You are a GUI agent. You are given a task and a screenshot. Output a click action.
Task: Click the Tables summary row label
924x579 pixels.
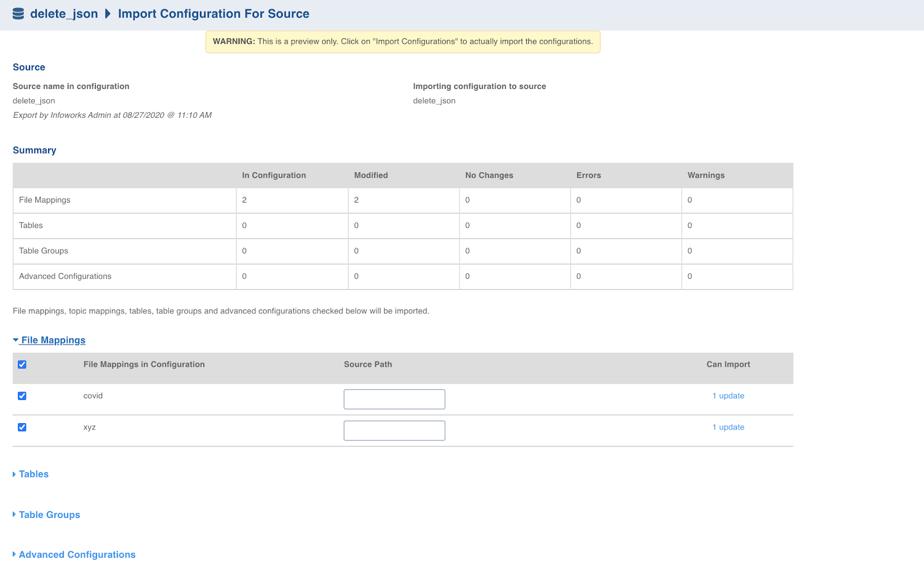coord(31,226)
